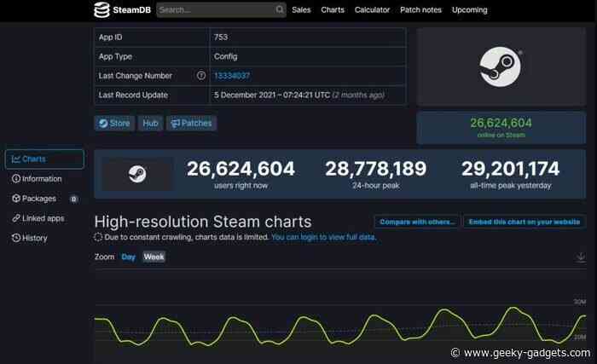Select the History sidebar tab
The height and width of the screenshot is (364, 597).
pyautogui.click(x=30, y=238)
